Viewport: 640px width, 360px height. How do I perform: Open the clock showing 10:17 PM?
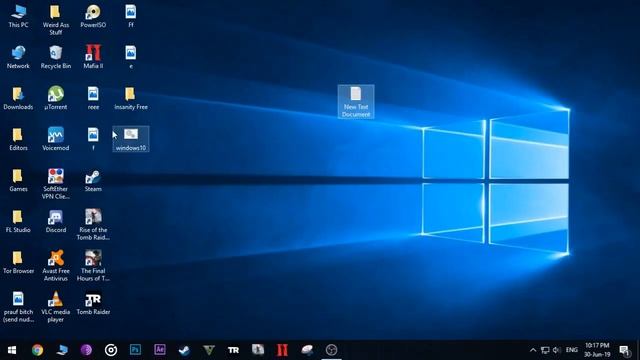pyautogui.click(x=597, y=350)
